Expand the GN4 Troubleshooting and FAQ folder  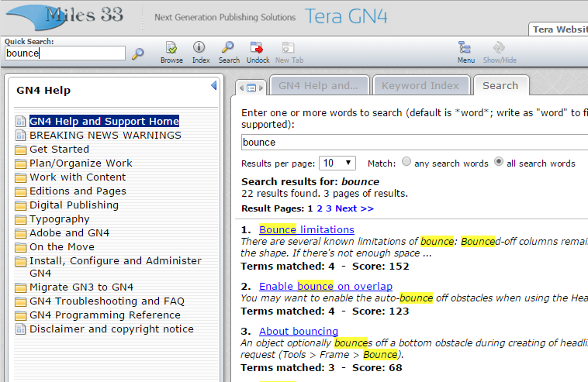[21, 301]
